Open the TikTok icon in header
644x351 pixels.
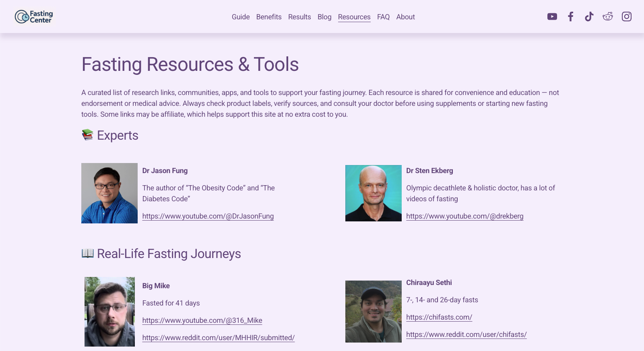click(589, 17)
